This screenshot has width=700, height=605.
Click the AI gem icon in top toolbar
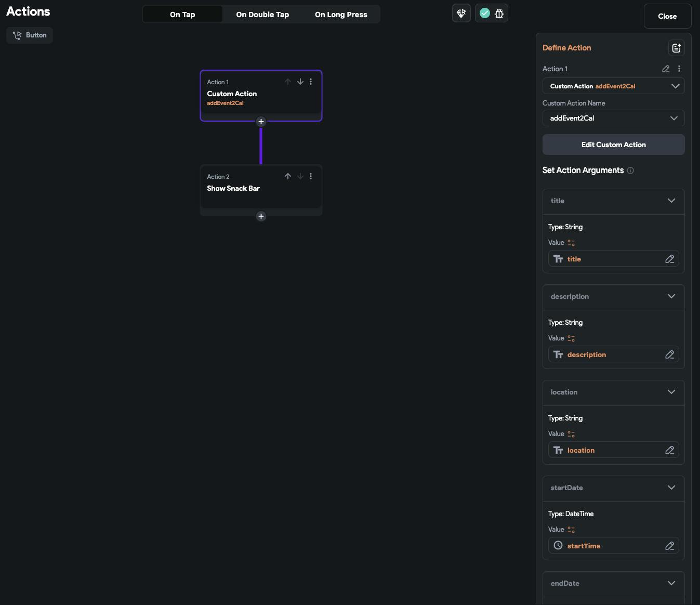(461, 14)
